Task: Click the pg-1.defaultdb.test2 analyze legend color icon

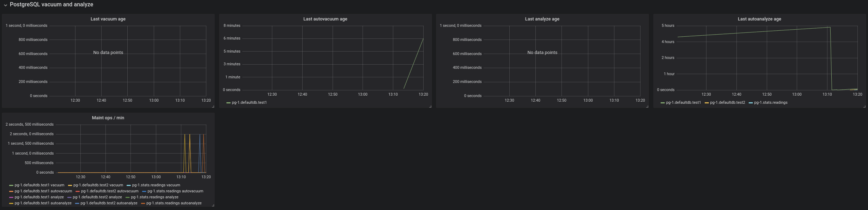Action: tap(69, 197)
